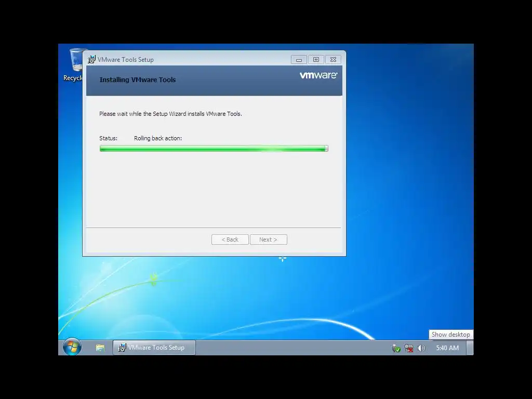Open the Recycle Bin desktop icon
Screen dimensions: 532x399
pyautogui.click(x=74, y=64)
